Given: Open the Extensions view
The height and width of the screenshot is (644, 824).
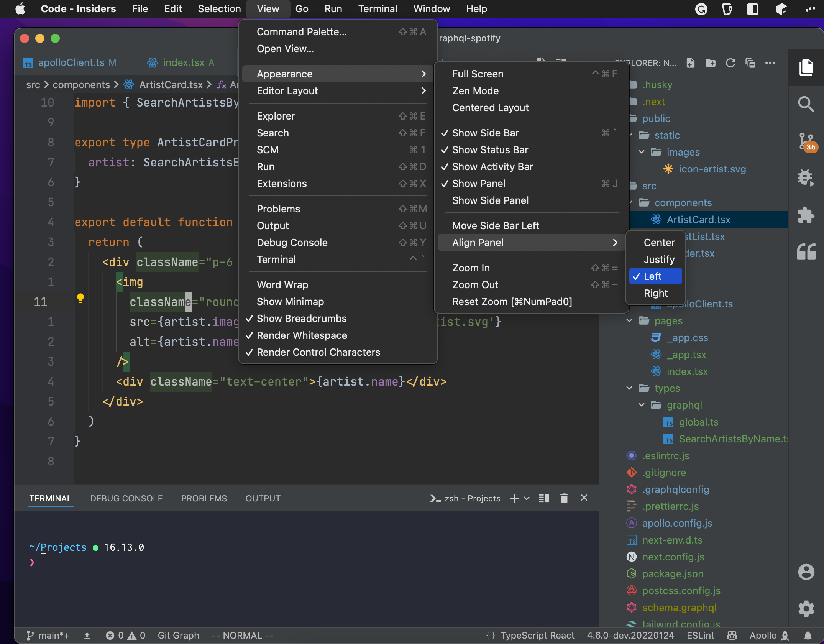Looking at the screenshot, I should click(806, 215).
